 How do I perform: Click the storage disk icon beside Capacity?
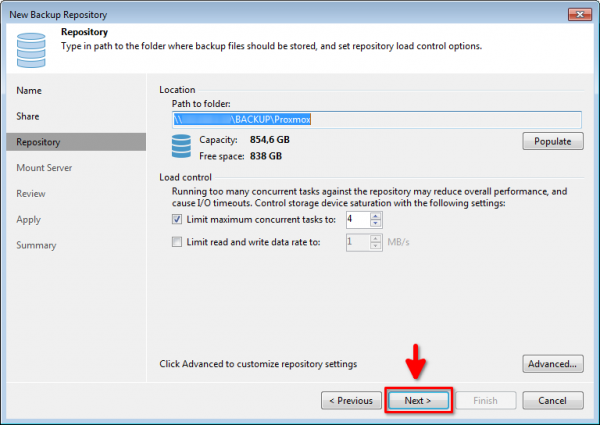pos(180,147)
